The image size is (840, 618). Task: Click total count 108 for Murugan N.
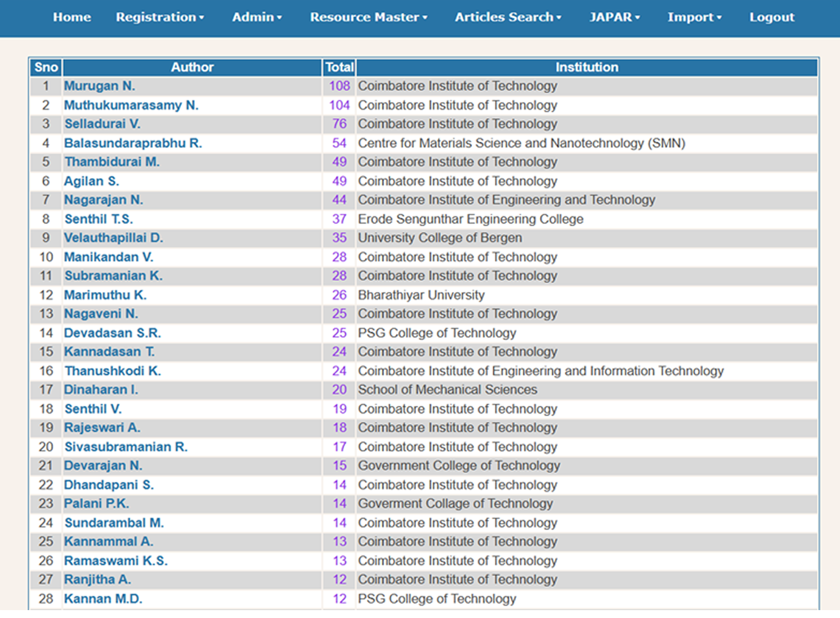tap(339, 86)
